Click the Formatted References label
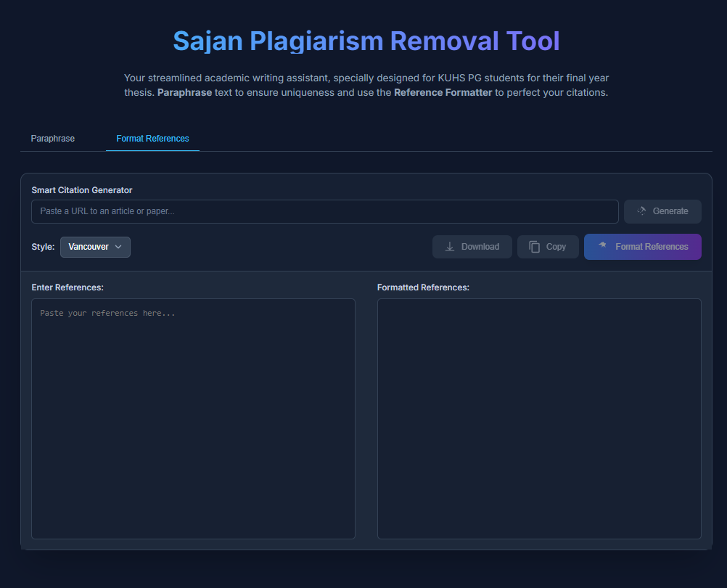727x588 pixels. (423, 287)
